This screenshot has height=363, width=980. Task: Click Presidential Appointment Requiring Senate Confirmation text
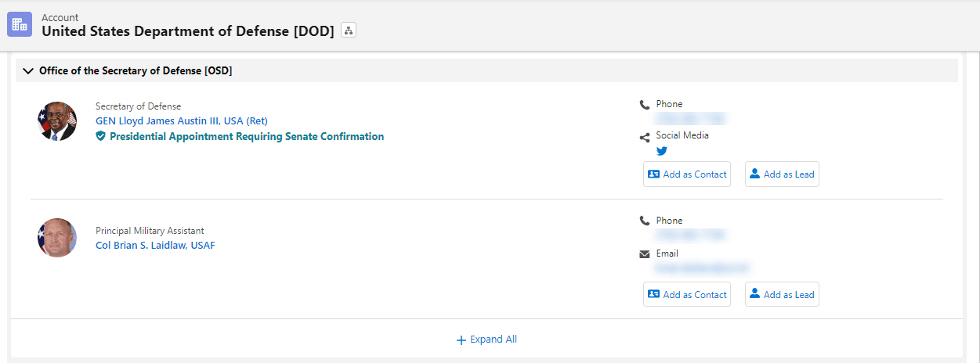point(247,136)
